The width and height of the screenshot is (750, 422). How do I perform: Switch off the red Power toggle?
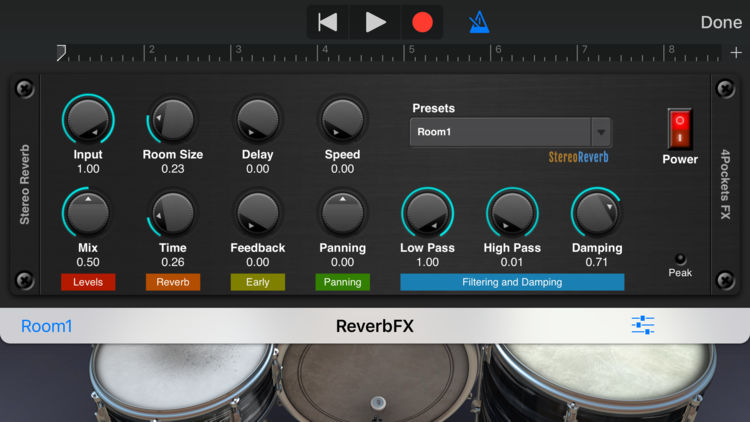point(680,129)
